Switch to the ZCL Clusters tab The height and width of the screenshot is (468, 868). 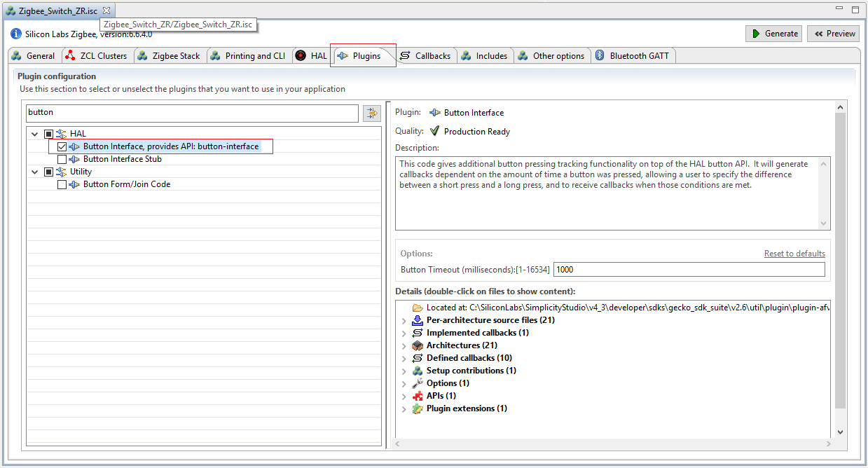(97, 56)
